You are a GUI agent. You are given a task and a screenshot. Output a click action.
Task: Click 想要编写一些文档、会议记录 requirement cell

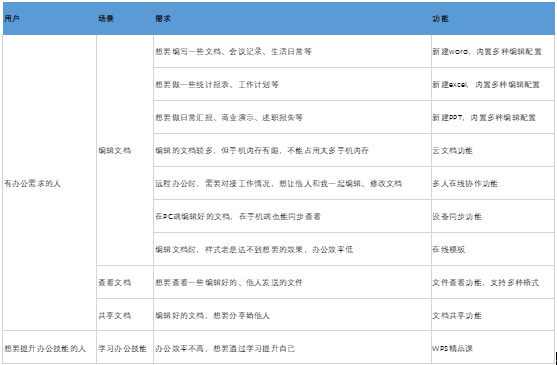tap(292, 51)
